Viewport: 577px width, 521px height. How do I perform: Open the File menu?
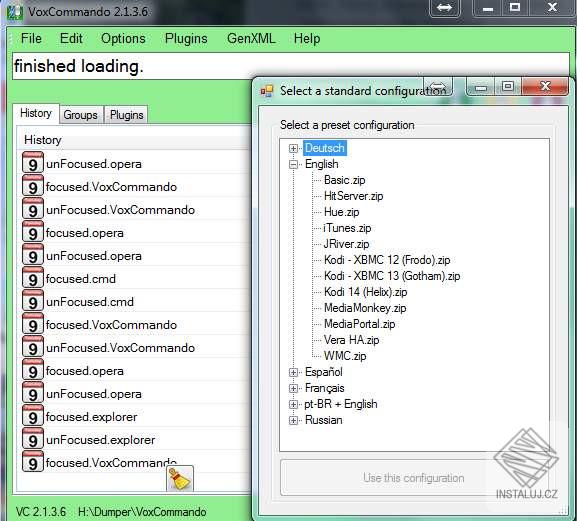coord(31,38)
